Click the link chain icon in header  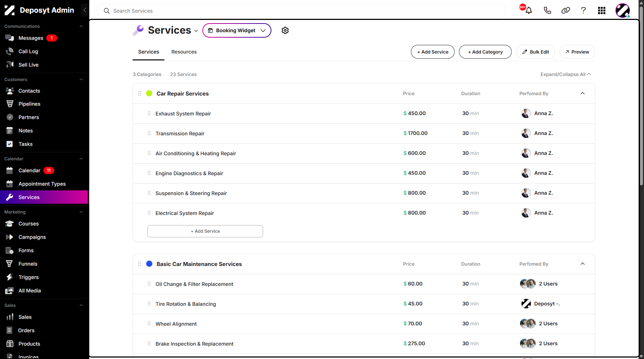click(x=566, y=10)
